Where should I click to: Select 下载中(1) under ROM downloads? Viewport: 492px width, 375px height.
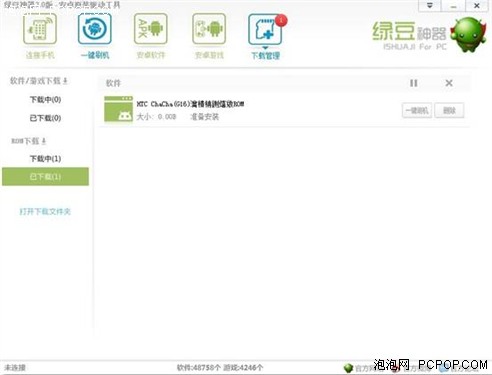[45, 159]
